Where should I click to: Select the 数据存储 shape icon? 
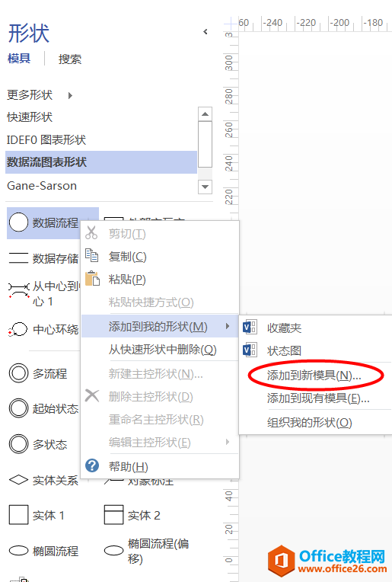tap(18, 257)
